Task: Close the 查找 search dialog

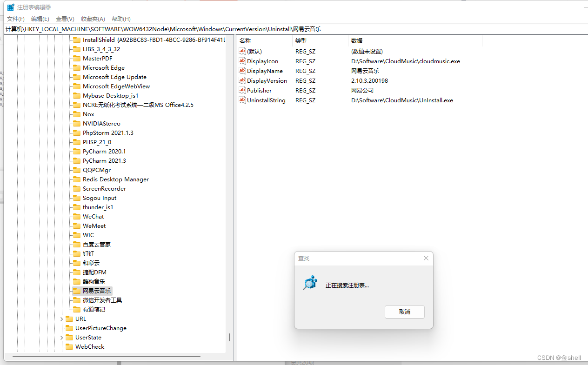Action: [426, 258]
